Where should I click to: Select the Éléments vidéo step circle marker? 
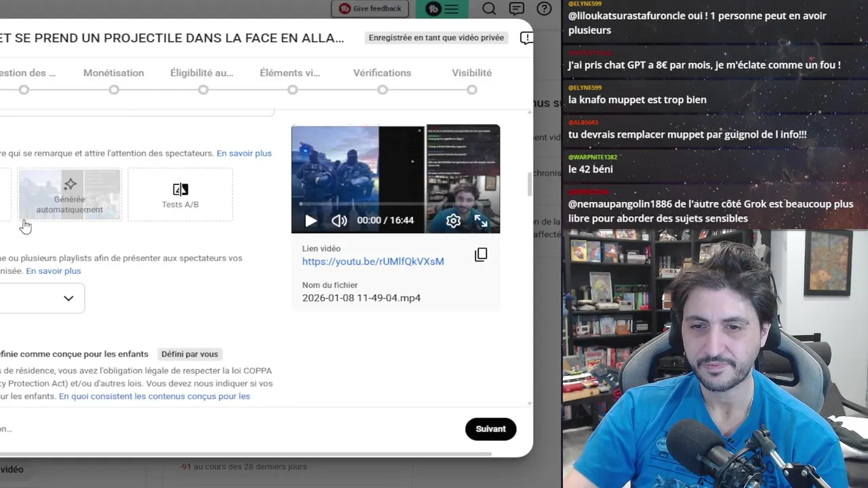coord(292,89)
